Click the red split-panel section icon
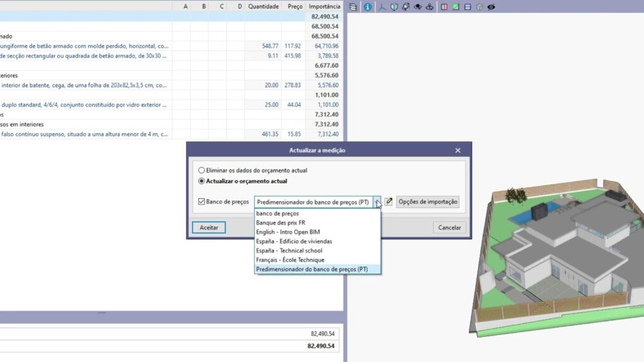 click(x=445, y=7)
